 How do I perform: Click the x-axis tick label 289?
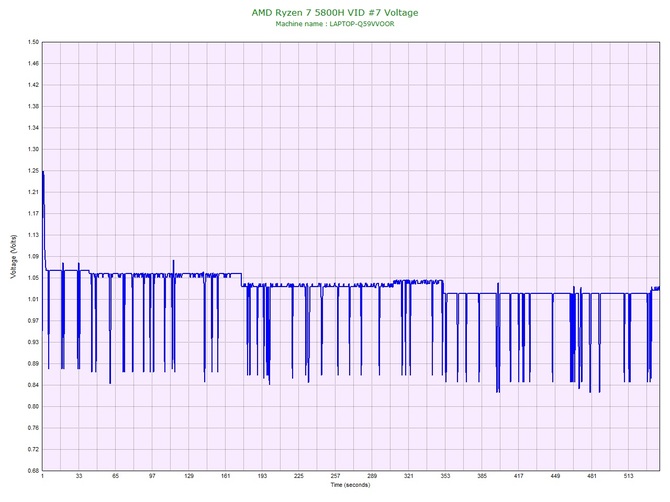tap(372, 476)
